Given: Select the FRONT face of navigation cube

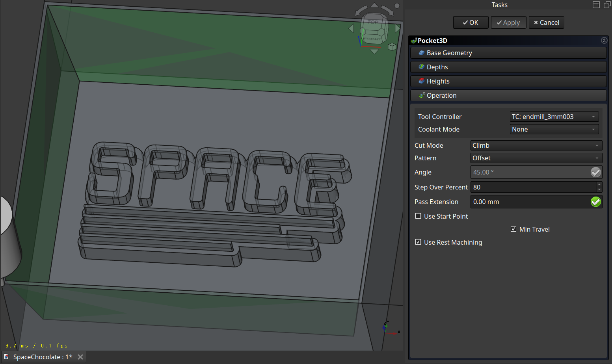Looking at the screenshot, I should pyautogui.click(x=372, y=39).
